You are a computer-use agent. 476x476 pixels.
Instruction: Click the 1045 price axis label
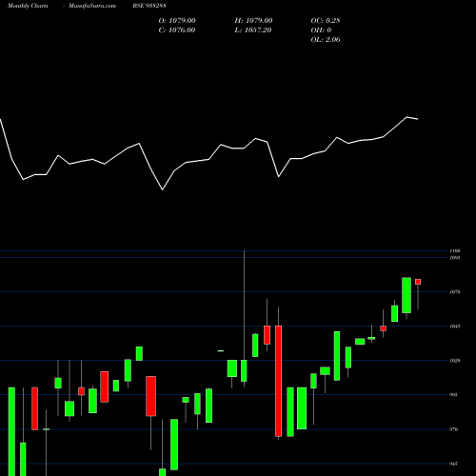[455, 327]
